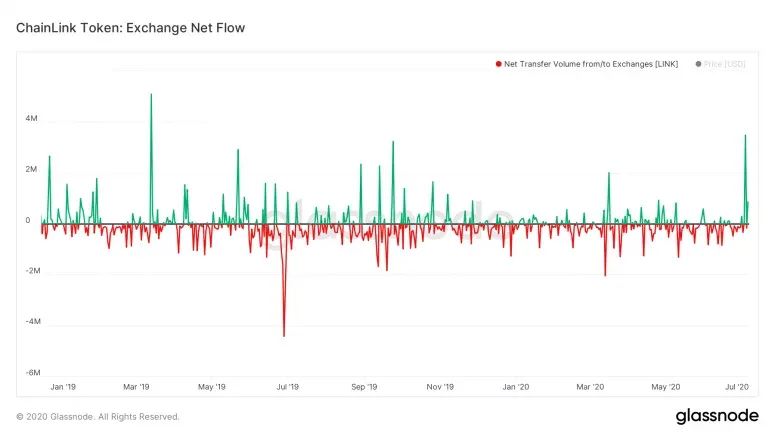Click the Jan '19 x-axis label

pos(63,387)
